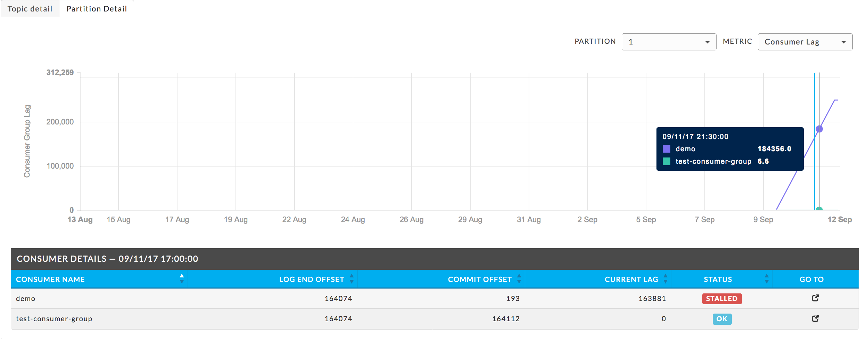Open the Go To link for test-consumer-group

[815, 318]
